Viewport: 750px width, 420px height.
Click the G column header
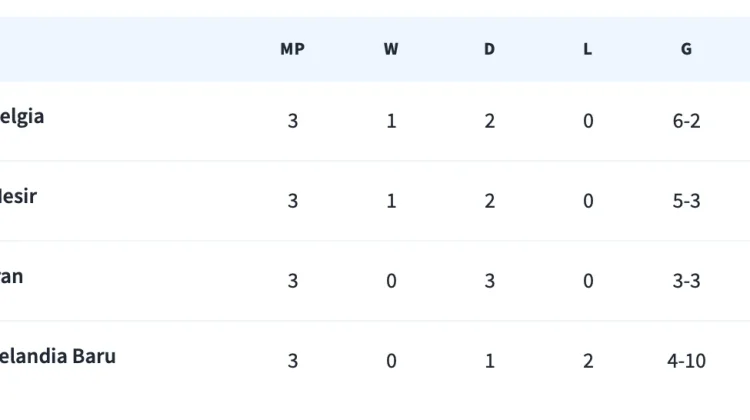[x=686, y=49]
